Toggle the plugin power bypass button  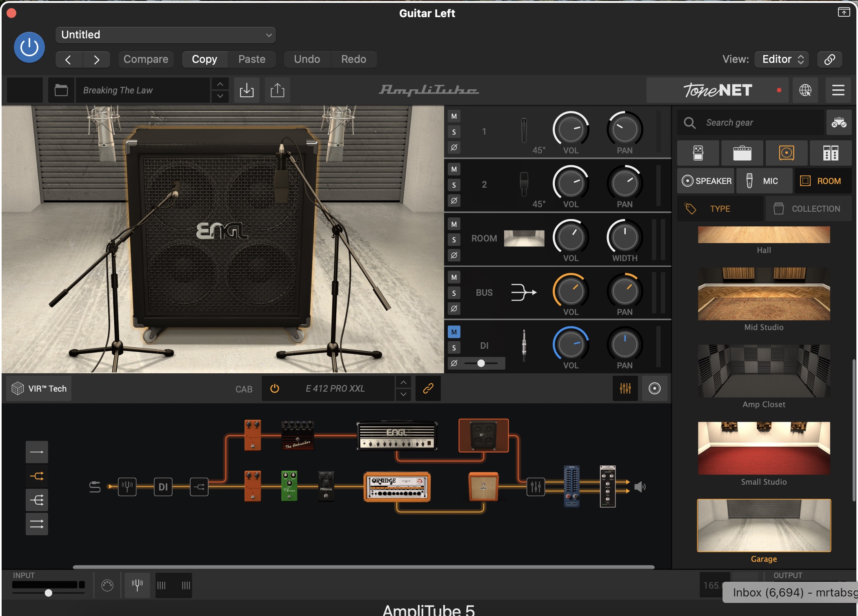[x=29, y=47]
